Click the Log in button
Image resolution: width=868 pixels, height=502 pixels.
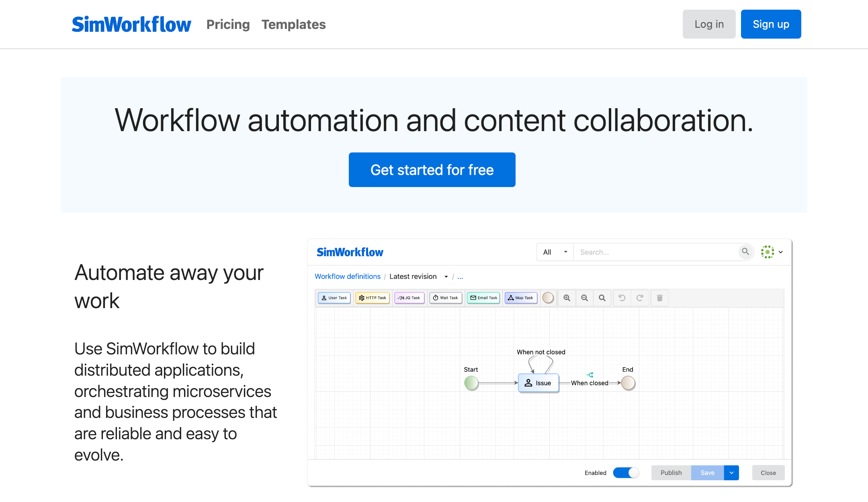click(709, 24)
